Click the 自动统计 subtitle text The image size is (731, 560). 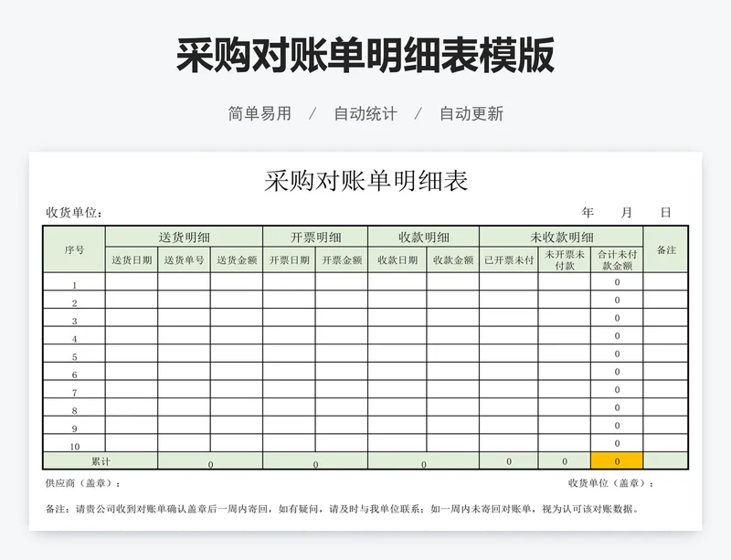coord(365,114)
